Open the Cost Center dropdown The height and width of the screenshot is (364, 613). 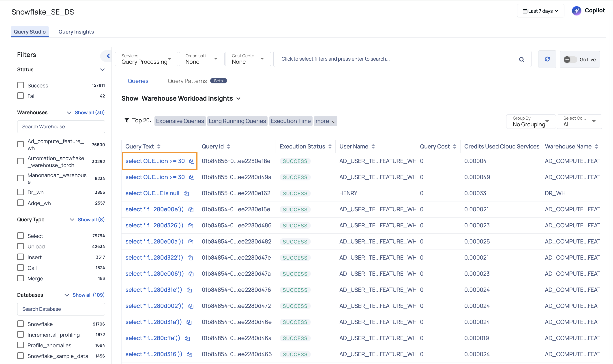pos(248,59)
